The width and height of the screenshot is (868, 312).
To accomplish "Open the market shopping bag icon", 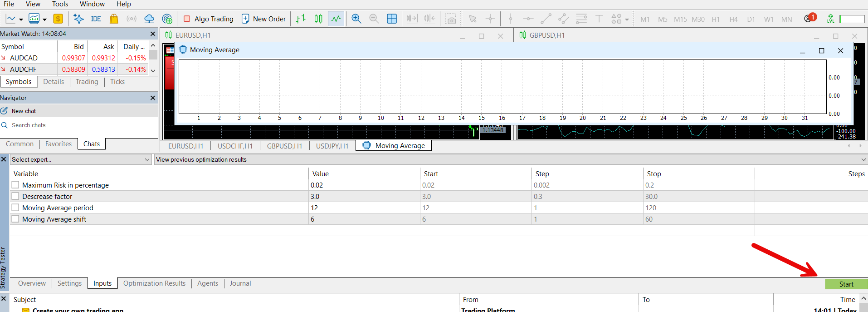I will coord(114,19).
